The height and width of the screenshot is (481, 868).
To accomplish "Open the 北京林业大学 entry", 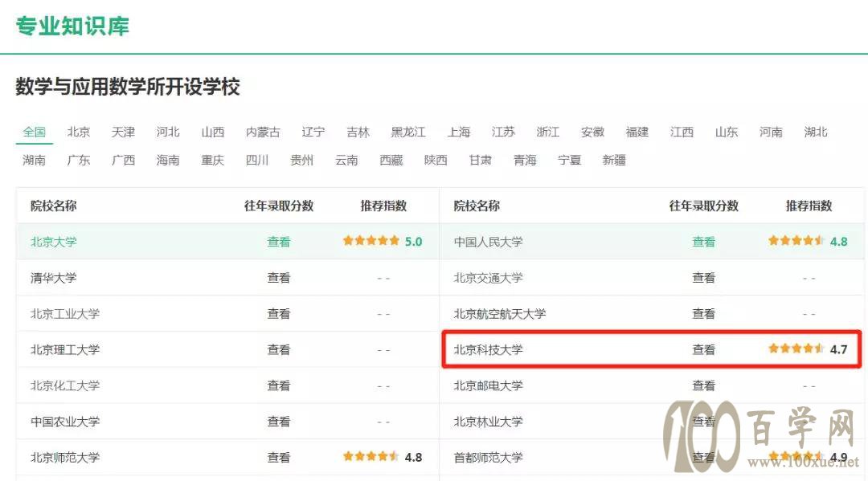I will click(489, 422).
